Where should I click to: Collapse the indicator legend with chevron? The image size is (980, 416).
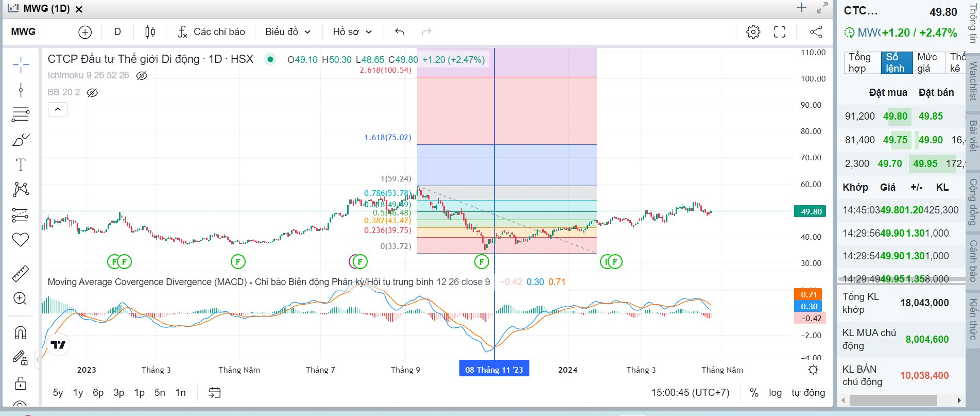click(x=58, y=109)
